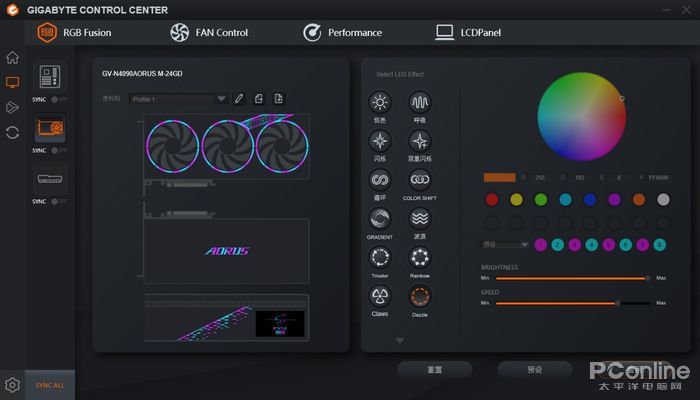Select the orange monitor icon in sidebar
Image resolution: width=700 pixels, height=400 pixels.
[x=12, y=82]
